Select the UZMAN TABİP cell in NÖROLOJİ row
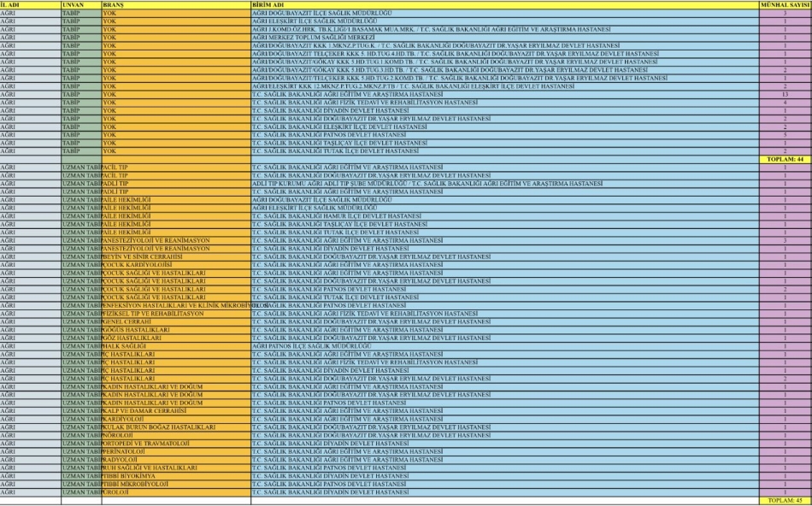The height and width of the screenshot is (506, 812). (81, 436)
